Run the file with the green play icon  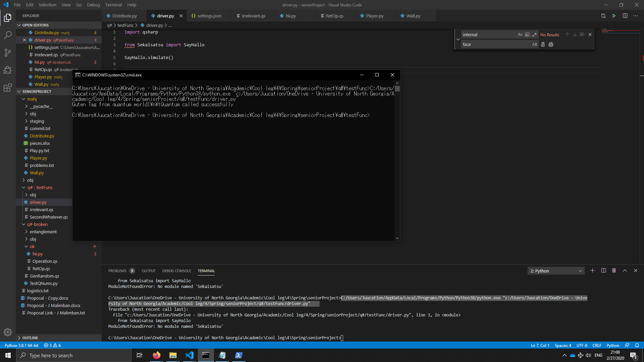(614, 15)
